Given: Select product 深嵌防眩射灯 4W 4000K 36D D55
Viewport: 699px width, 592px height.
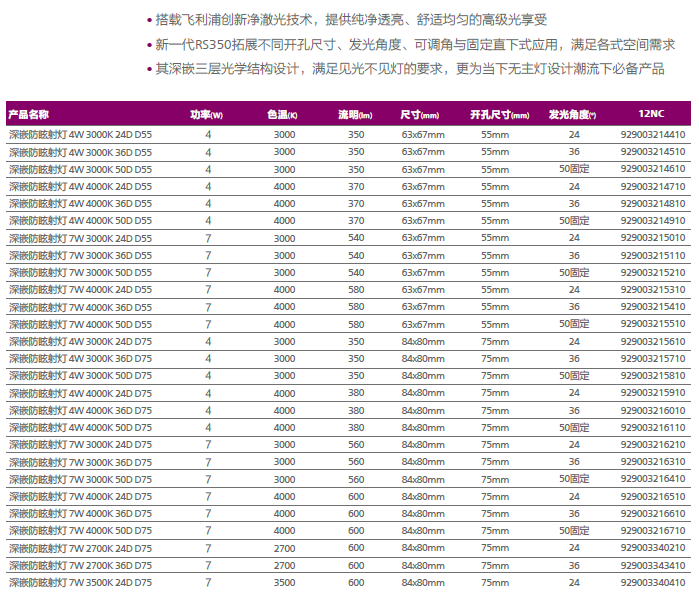Looking at the screenshot, I should point(81,203).
